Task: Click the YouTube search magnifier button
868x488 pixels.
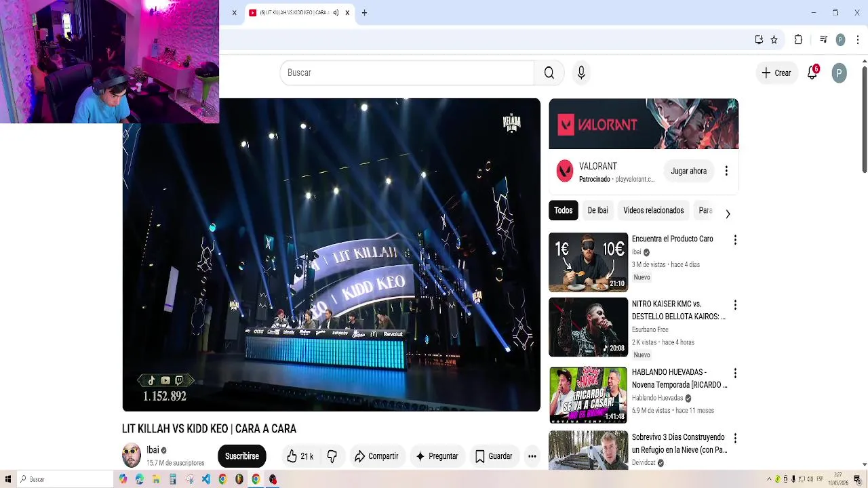Action: [549, 73]
